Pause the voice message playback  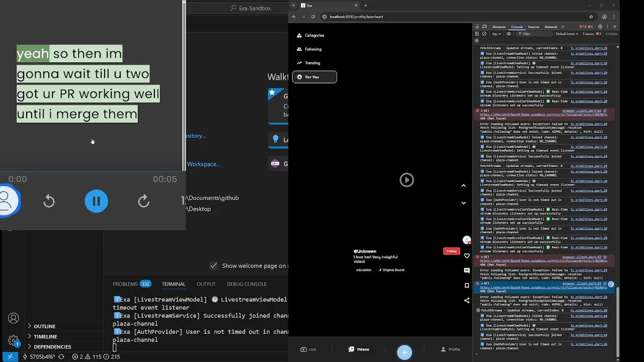pyautogui.click(x=96, y=201)
